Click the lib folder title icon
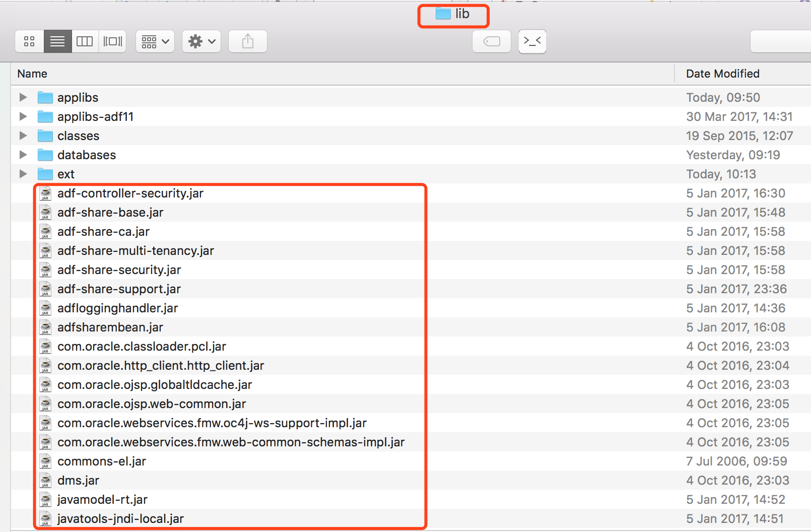Image resolution: width=811 pixels, height=532 pixels. coord(443,14)
